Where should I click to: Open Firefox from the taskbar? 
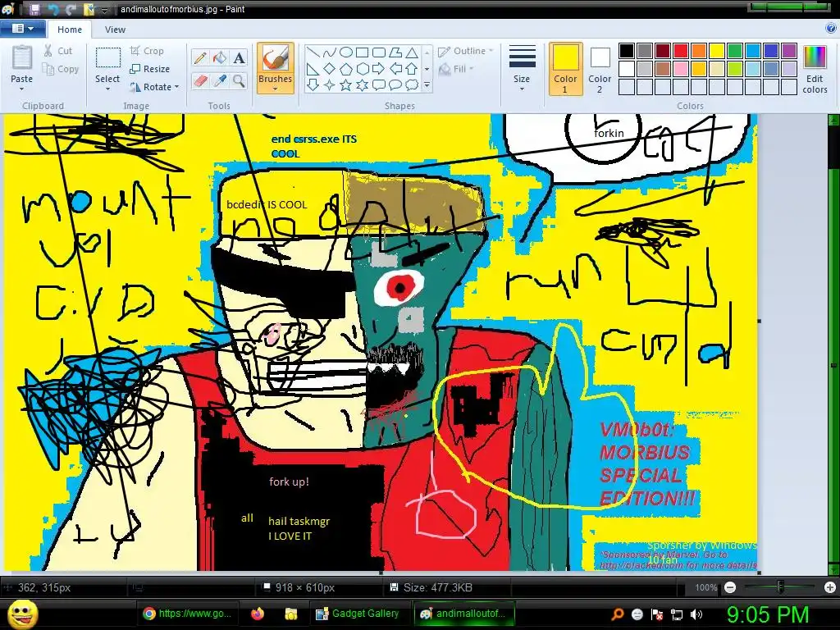(257, 614)
